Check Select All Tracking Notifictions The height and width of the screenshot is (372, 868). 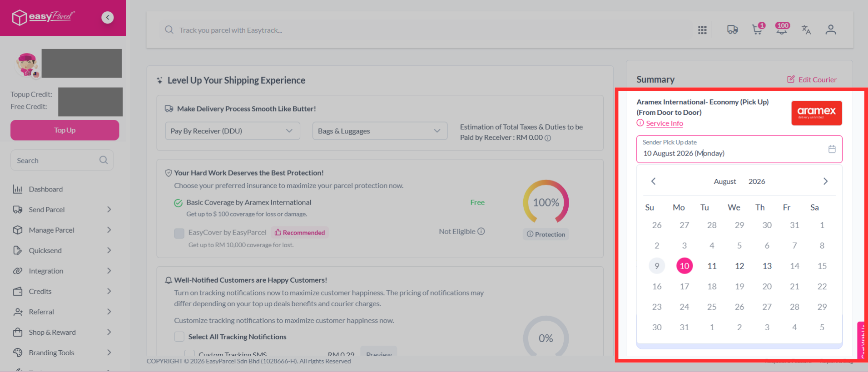(179, 337)
